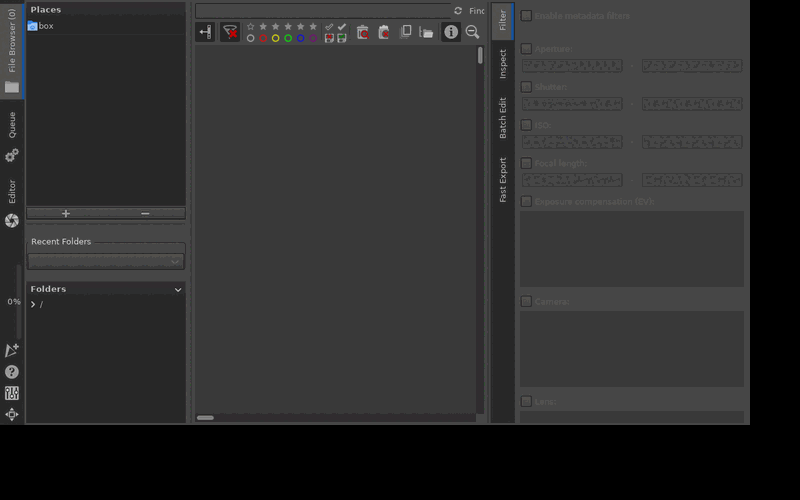Click the browse path input field
This screenshot has height=500, width=800.
pyautogui.click(x=323, y=11)
